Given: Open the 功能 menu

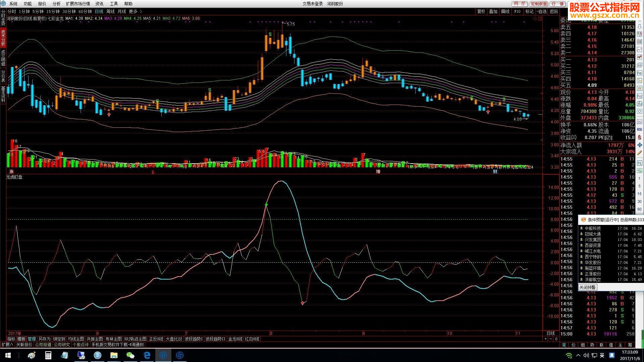Looking at the screenshot, I should click(28, 4).
